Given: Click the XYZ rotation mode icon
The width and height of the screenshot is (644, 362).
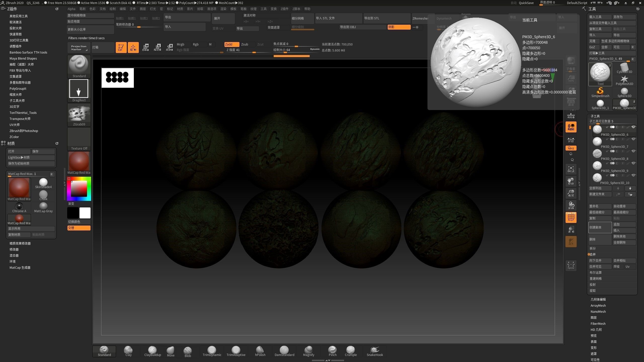Looking at the screenshot, I should (571, 148).
